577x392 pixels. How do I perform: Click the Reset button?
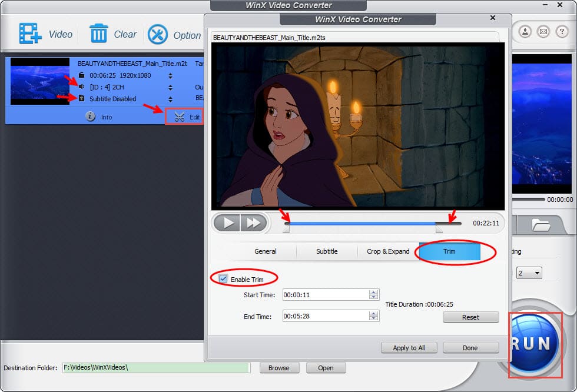click(x=470, y=317)
